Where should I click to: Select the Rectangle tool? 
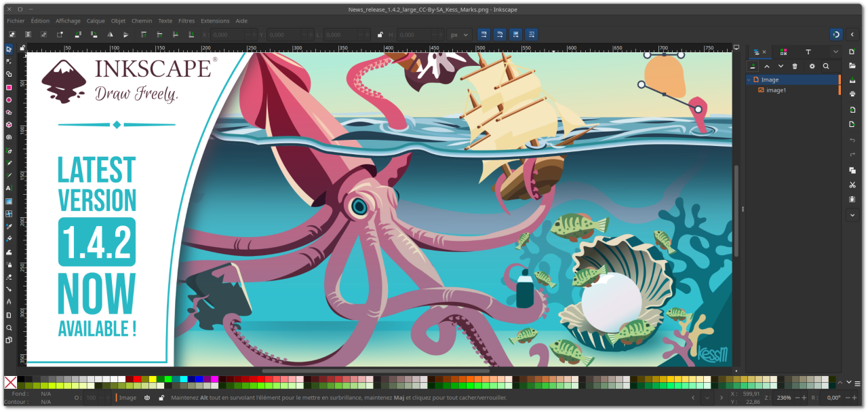pos(9,88)
